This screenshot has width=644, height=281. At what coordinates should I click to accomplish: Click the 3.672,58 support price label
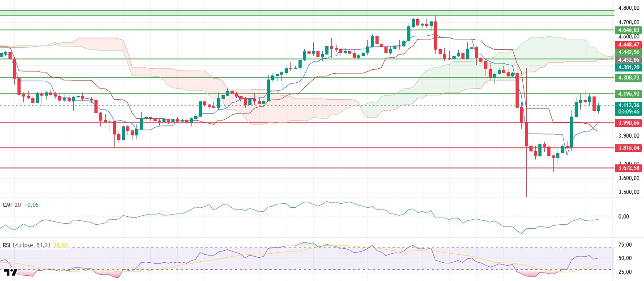629,168
